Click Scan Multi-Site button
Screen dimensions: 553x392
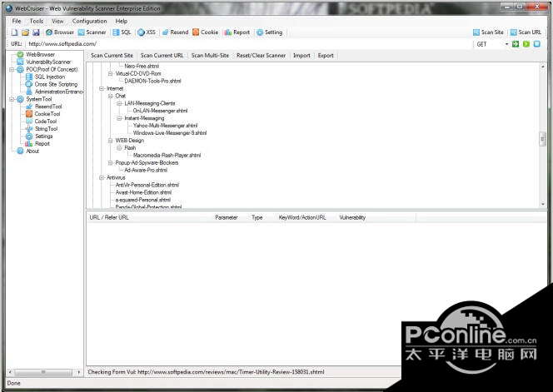[x=210, y=56]
